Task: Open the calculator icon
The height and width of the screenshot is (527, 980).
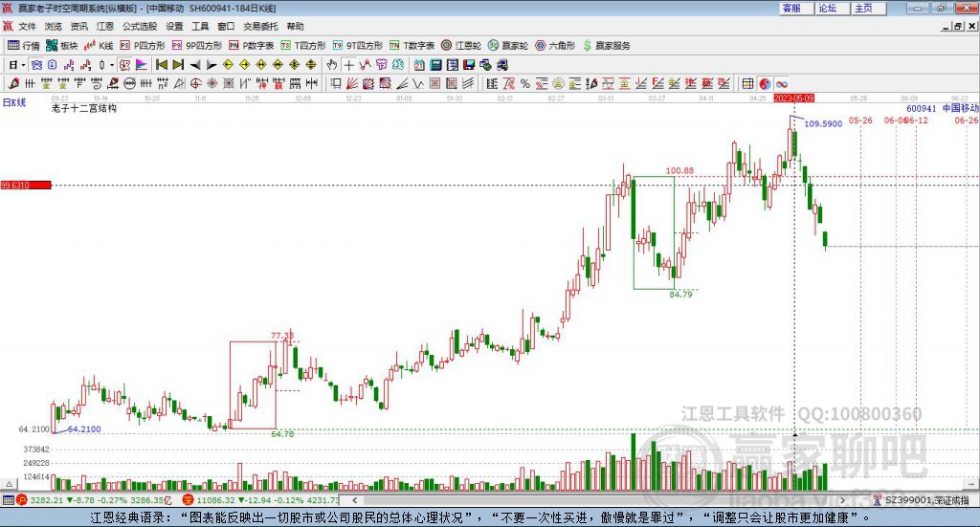Action: [435, 64]
